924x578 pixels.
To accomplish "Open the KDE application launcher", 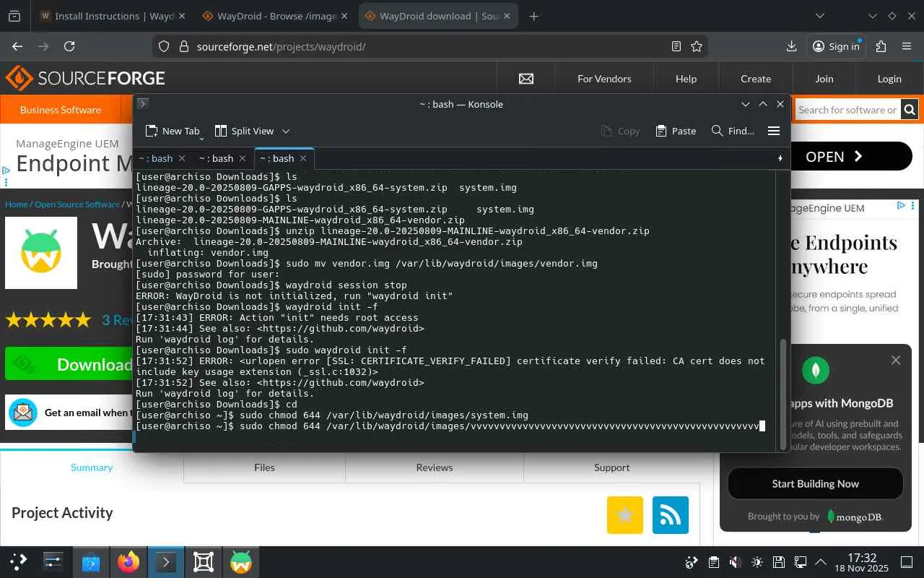I will (19, 561).
